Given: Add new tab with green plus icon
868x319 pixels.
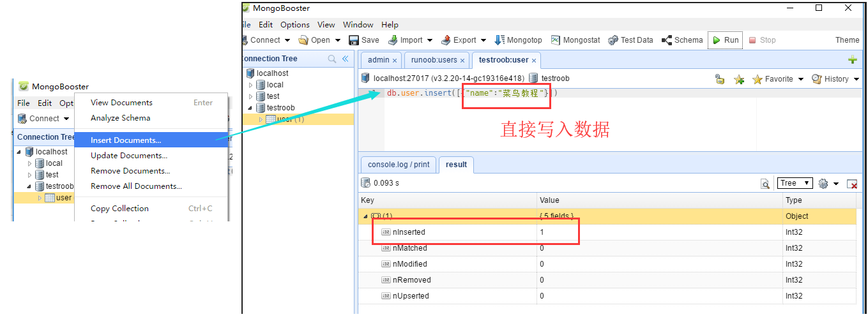Looking at the screenshot, I should tap(852, 60).
